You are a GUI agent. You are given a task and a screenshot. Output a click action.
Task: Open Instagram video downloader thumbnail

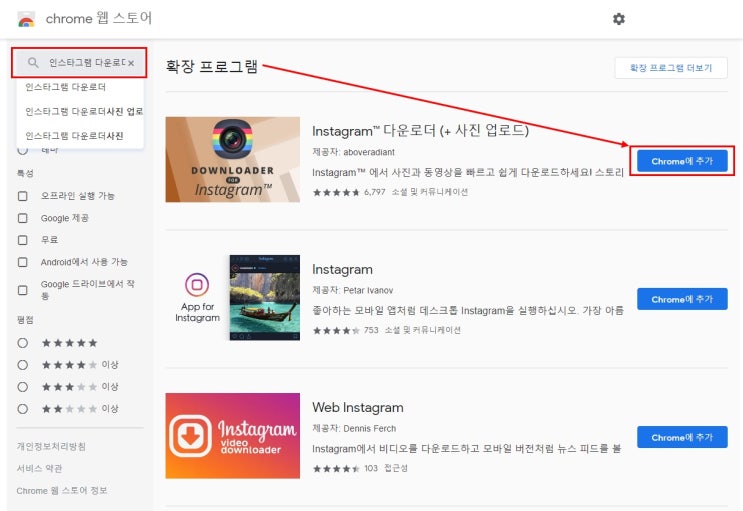(232, 435)
